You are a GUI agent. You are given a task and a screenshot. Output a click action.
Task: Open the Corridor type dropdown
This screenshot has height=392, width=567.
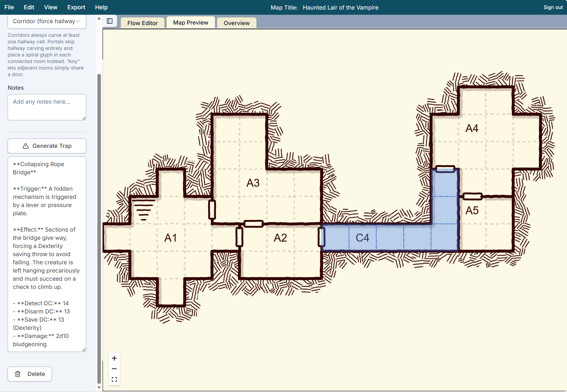pos(47,21)
